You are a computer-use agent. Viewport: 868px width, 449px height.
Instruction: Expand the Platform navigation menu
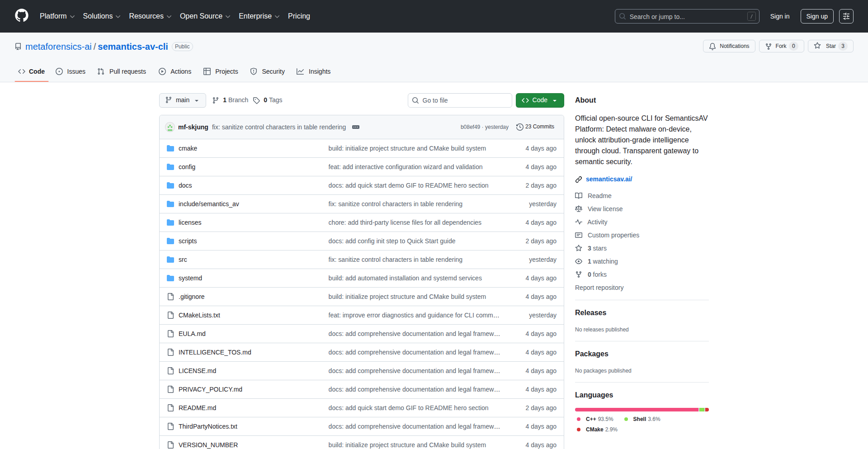(57, 16)
